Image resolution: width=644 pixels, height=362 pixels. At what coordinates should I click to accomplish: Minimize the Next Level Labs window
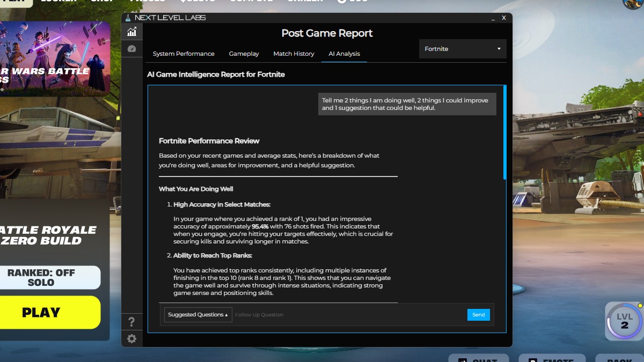click(x=493, y=18)
